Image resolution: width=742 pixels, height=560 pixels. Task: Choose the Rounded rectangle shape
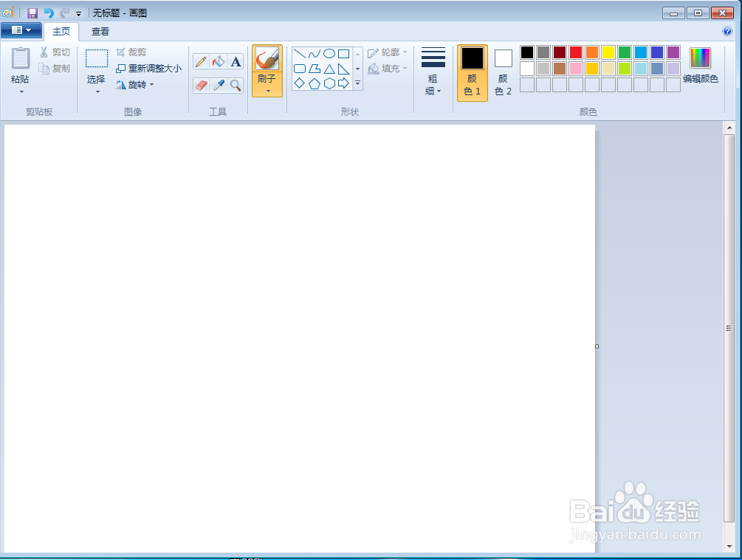(x=300, y=69)
